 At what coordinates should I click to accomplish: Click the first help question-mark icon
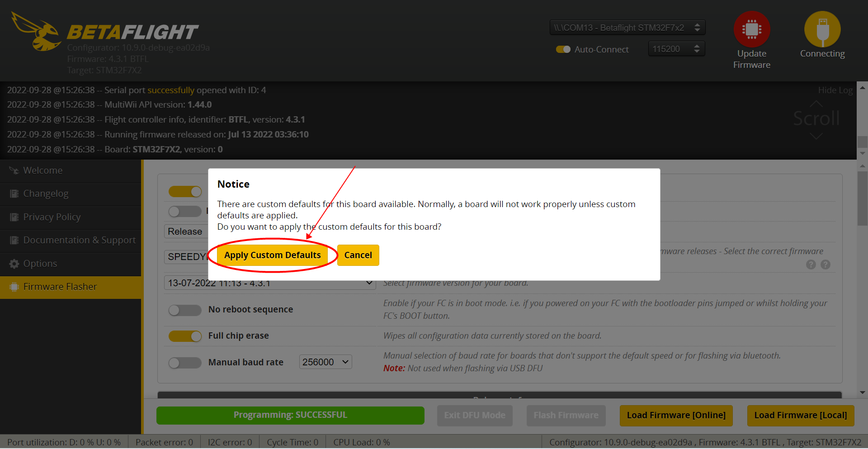tap(811, 265)
